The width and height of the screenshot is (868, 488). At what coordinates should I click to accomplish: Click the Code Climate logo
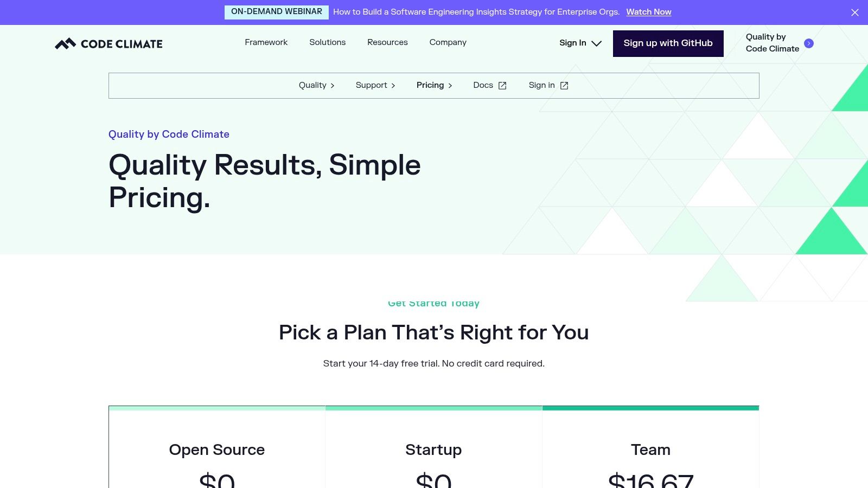pyautogui.click(x=108, y=44)
